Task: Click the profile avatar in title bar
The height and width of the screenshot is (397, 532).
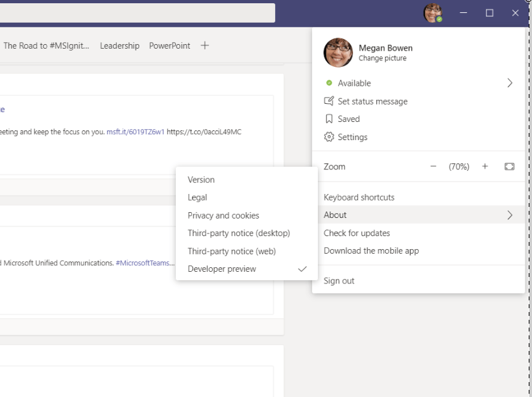Action: [433, 13]
